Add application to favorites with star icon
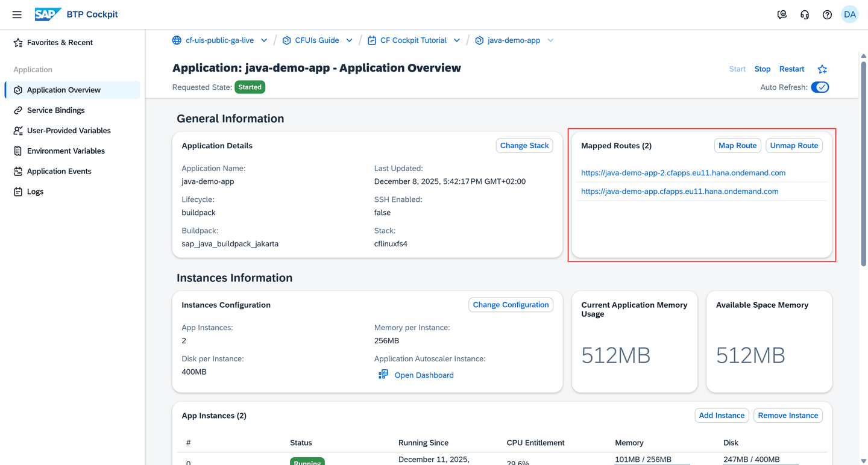Screen dimensions: 868x465 822,69
